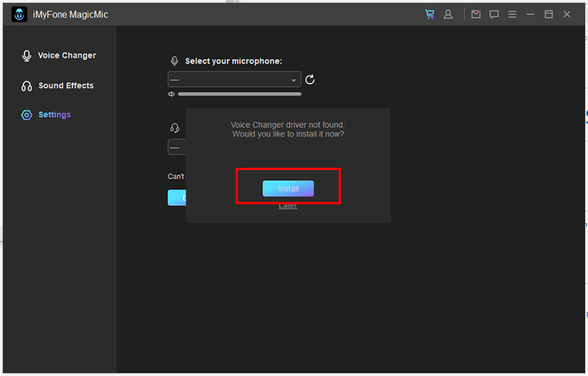Image resolution: width=588 pixels, height=376 pixels.
Task: Open the user account icon
Action: [448, 14]
